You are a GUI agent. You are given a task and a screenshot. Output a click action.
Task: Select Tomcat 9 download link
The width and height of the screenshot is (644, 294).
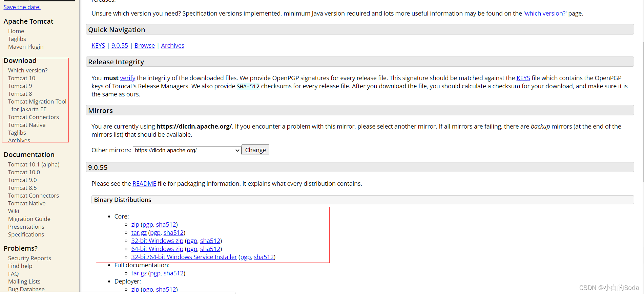click(20, 86)
